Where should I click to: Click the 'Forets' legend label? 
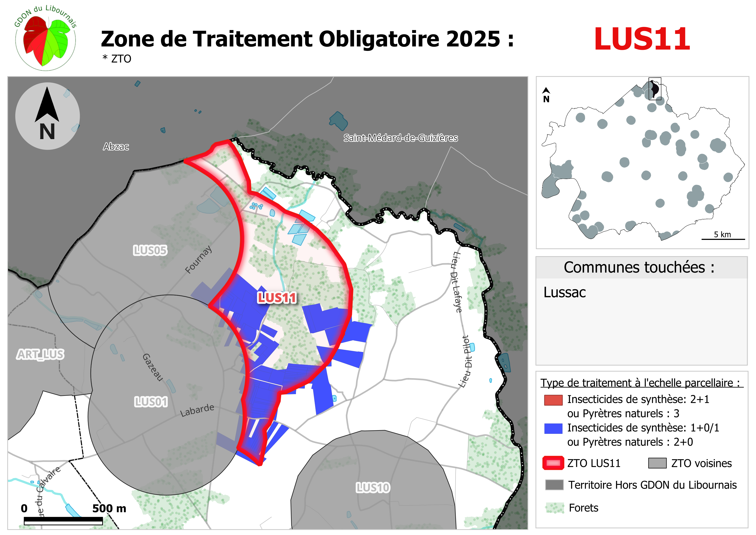click(584, 508)
